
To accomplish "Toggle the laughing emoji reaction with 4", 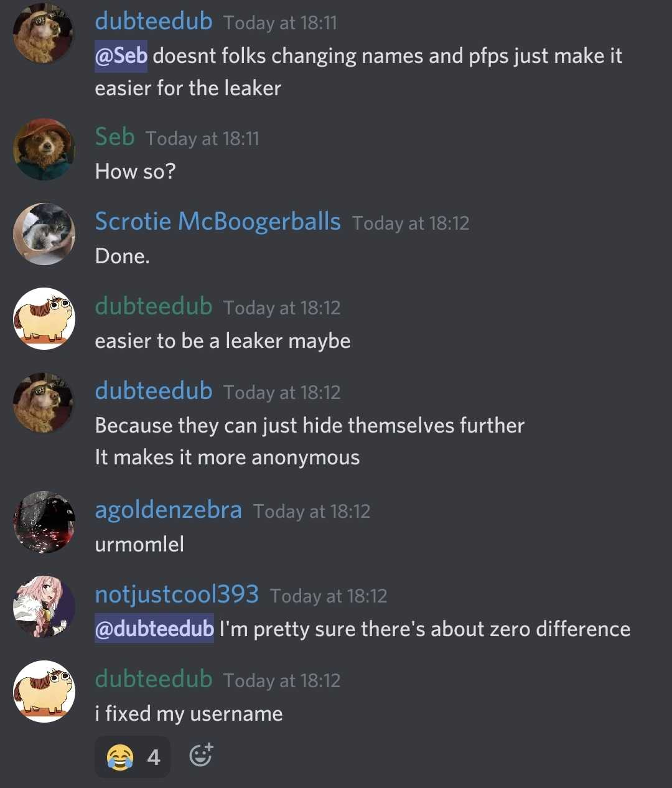I will coord(133,757).
